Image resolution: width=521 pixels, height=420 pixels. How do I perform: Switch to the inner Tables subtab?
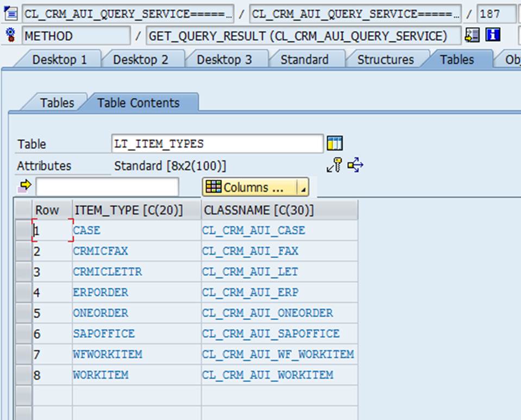click(x=57, y=103)
